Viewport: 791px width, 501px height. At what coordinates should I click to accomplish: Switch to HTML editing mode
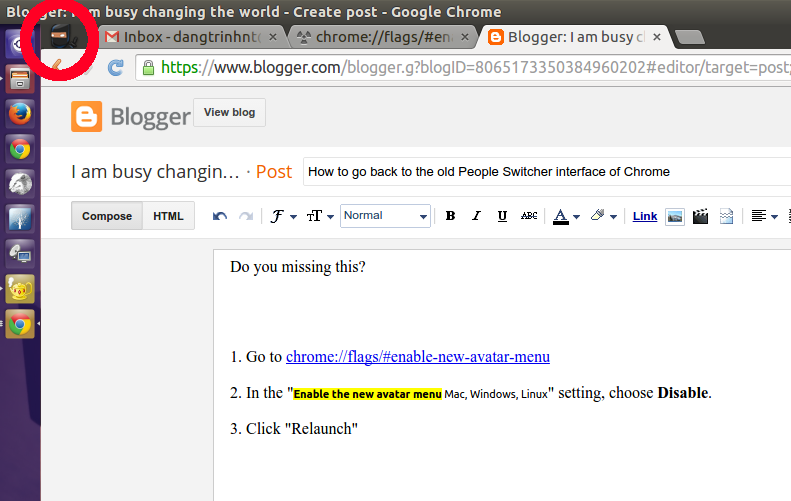(x=168, y=216)
